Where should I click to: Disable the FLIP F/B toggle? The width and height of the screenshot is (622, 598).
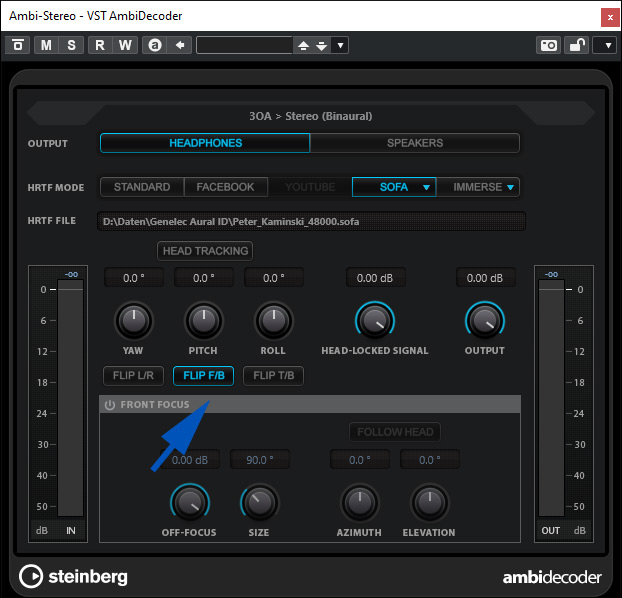pyautogui.click(x=203, y=376)
